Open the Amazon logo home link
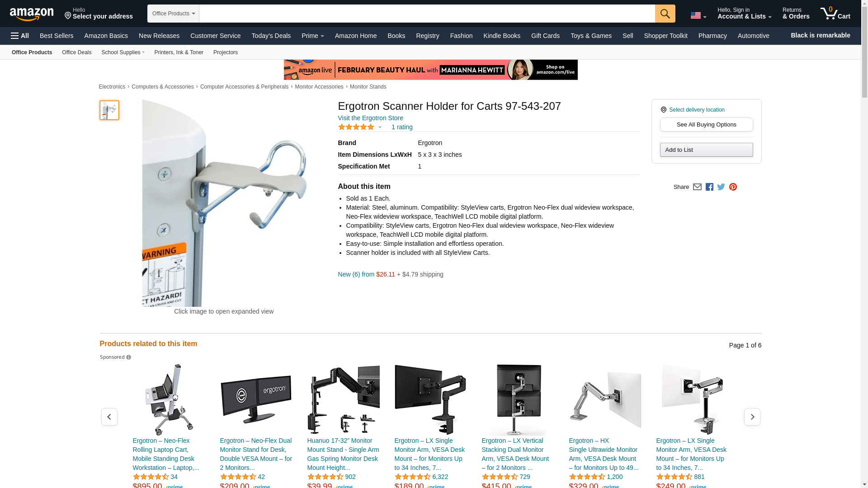This screenshot has height=488, width=868. tap(32, 14)
